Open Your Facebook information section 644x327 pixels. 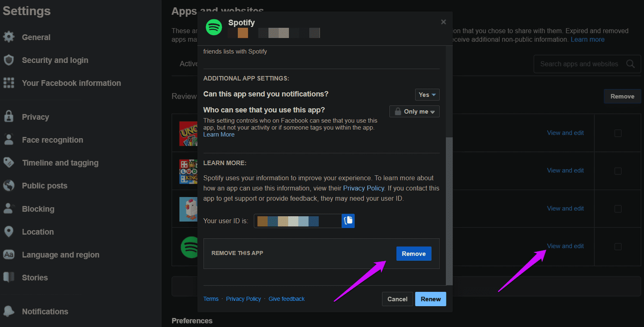pyautogui.click(x=71, y=83)
